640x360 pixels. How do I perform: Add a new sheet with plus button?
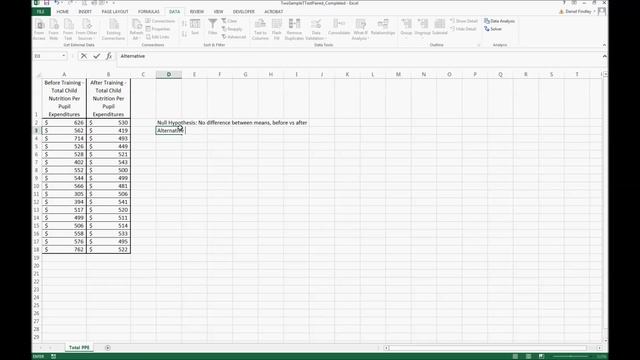(x=108, y=348)
